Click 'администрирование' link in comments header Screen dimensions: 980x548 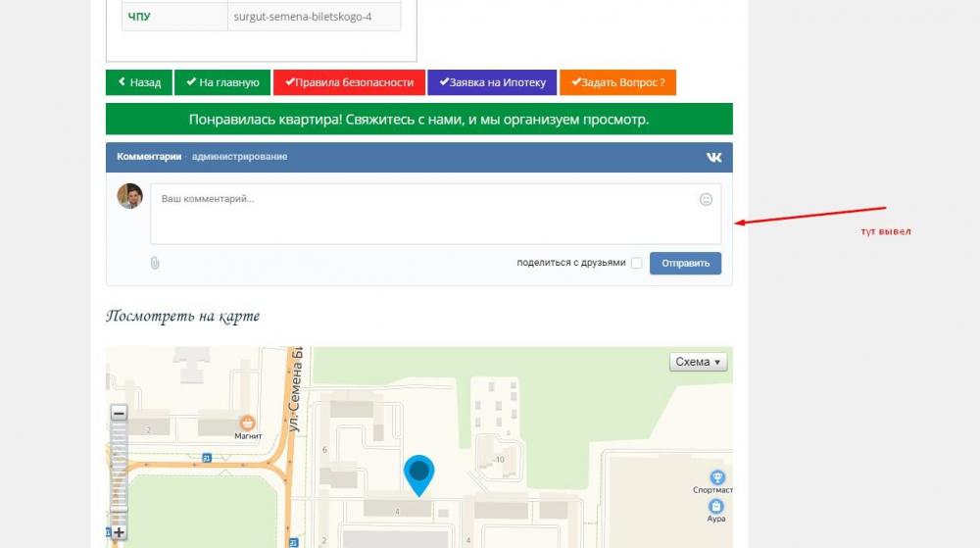point(239,157)
